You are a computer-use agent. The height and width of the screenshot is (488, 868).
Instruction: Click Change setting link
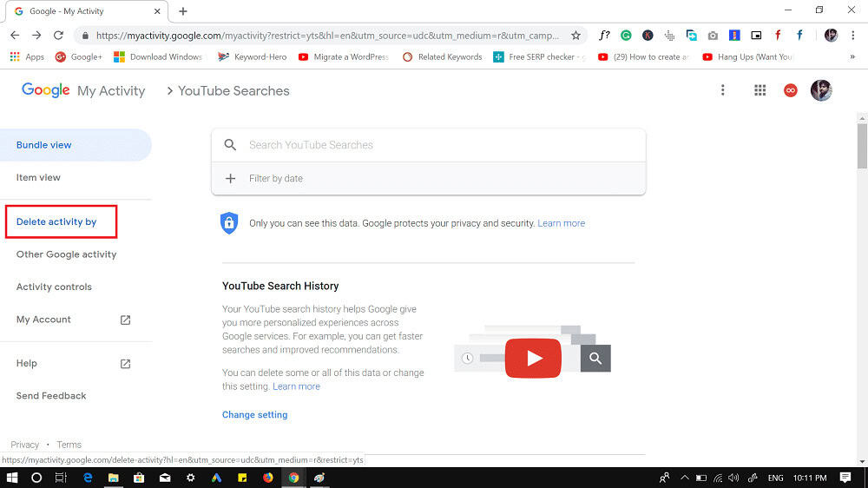coord(254,415)
